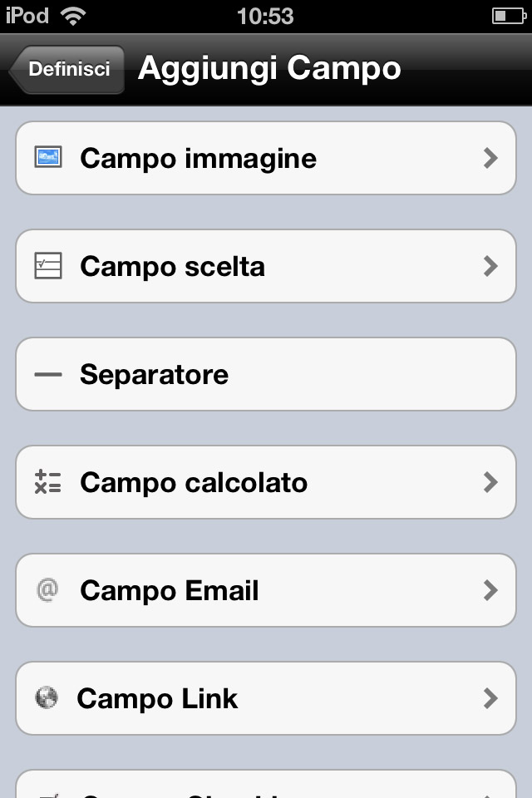Tap the Separatore dash icon

48,375
